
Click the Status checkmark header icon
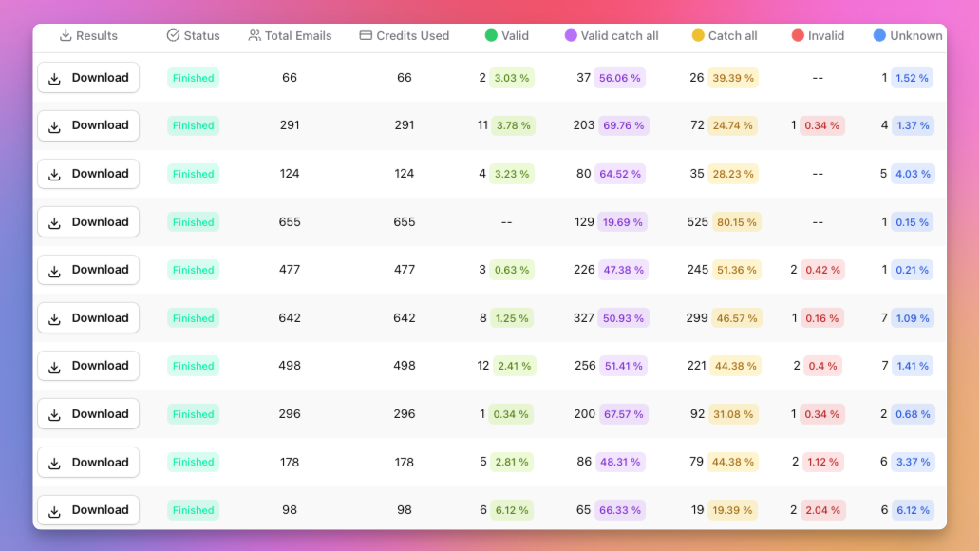173,36
